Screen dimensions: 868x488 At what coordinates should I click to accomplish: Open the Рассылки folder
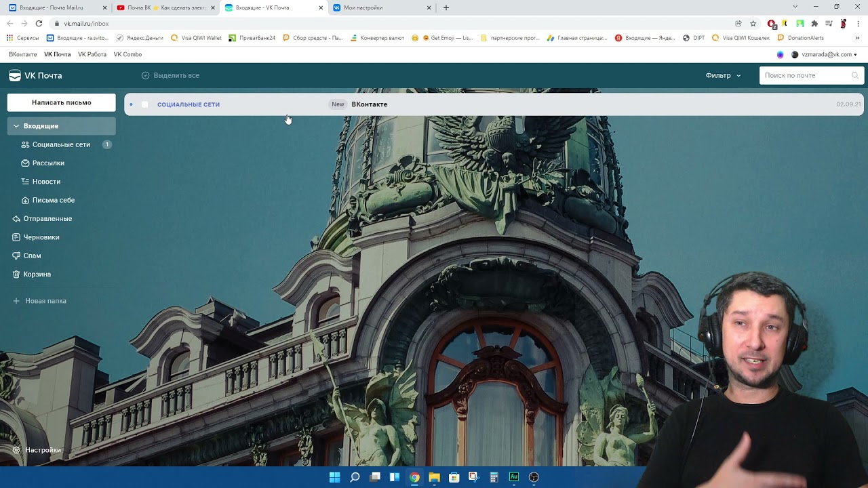pyautogui.click(x=48, y=163)
